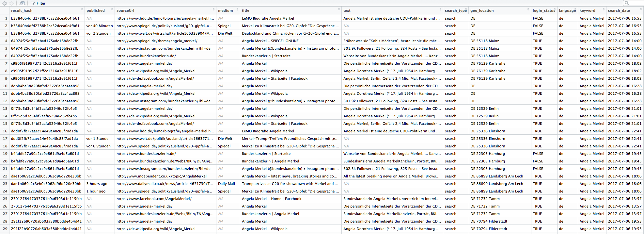Screen dimensions: 644x234
Task: Select login_status FALSE in row 1
Action: point(544,18)
